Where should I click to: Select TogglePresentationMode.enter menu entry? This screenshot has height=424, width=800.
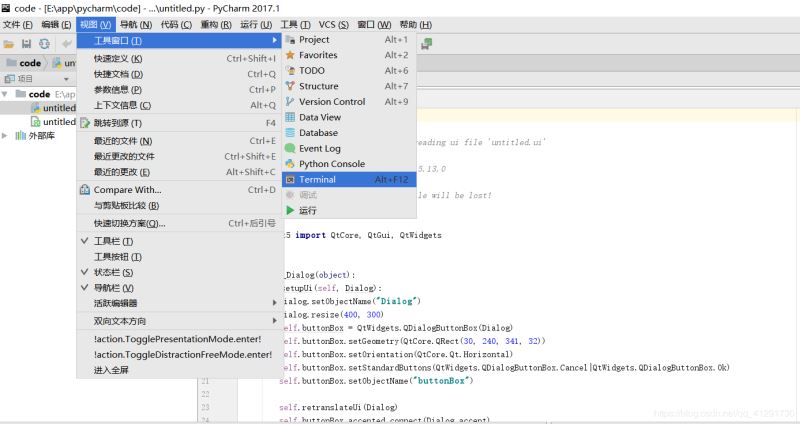click(x=180, y=339)
